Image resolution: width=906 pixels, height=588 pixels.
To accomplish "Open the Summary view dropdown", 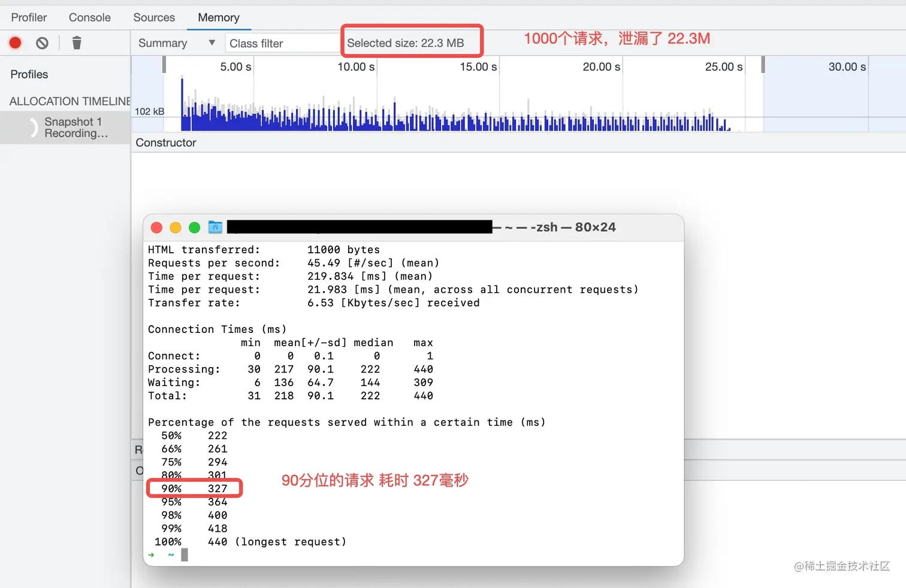I will (177, 43).
